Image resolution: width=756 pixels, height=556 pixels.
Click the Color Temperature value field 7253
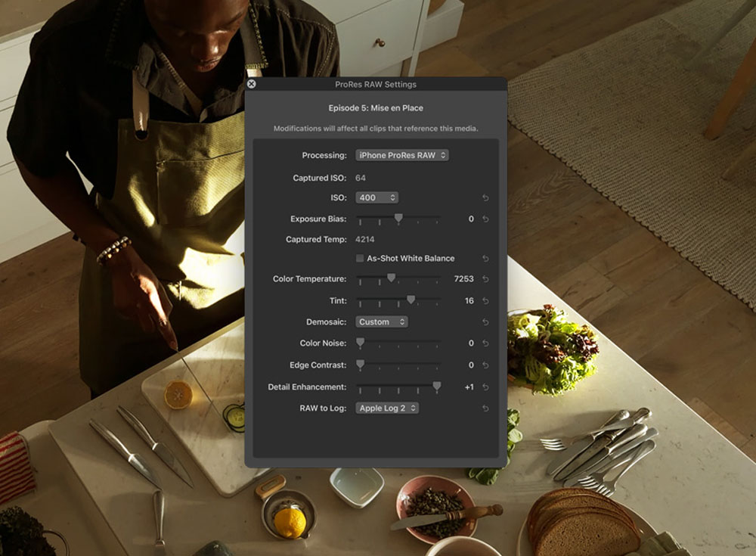click(x=463, y=279)
